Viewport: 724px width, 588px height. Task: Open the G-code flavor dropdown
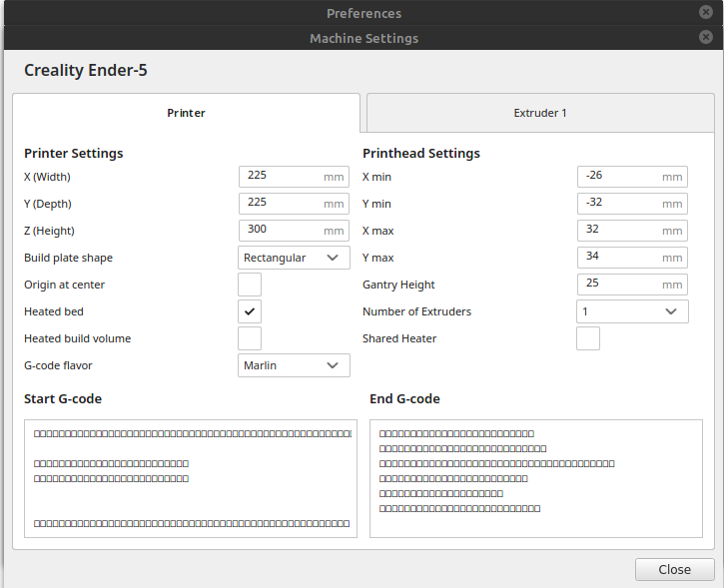tap(294, 365)
